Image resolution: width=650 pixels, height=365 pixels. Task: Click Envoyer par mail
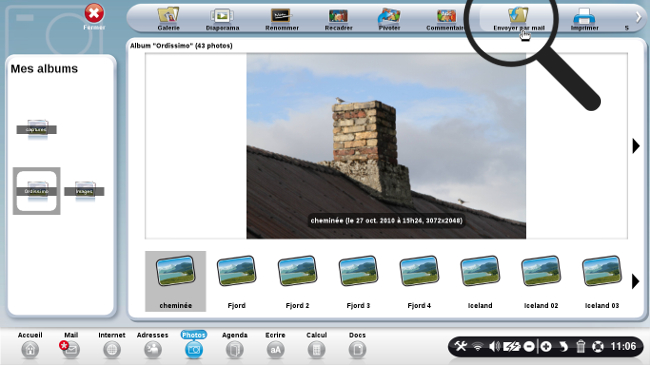pos(519,19)
